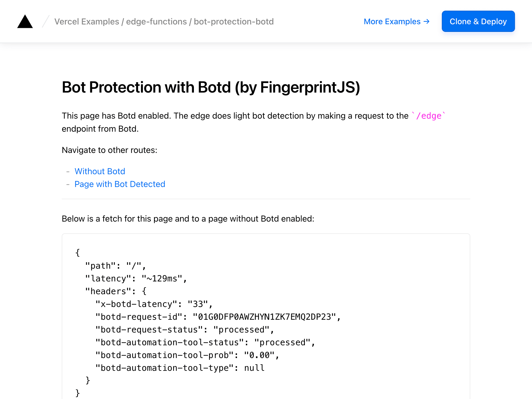Screen dimensions: 532x399
Task: Click the "headers" key in the JSON
Action: point(108,291)
